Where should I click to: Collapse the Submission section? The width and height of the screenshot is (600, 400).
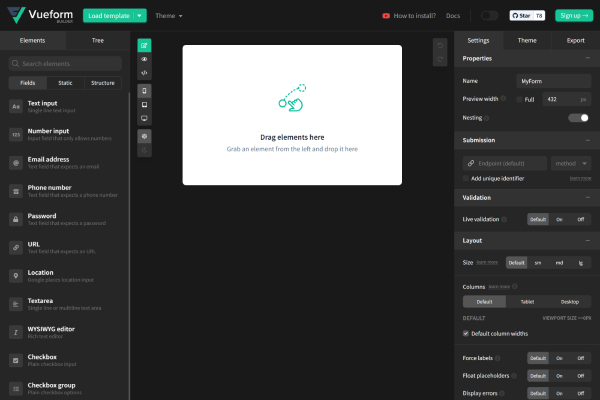pos(587,140)
